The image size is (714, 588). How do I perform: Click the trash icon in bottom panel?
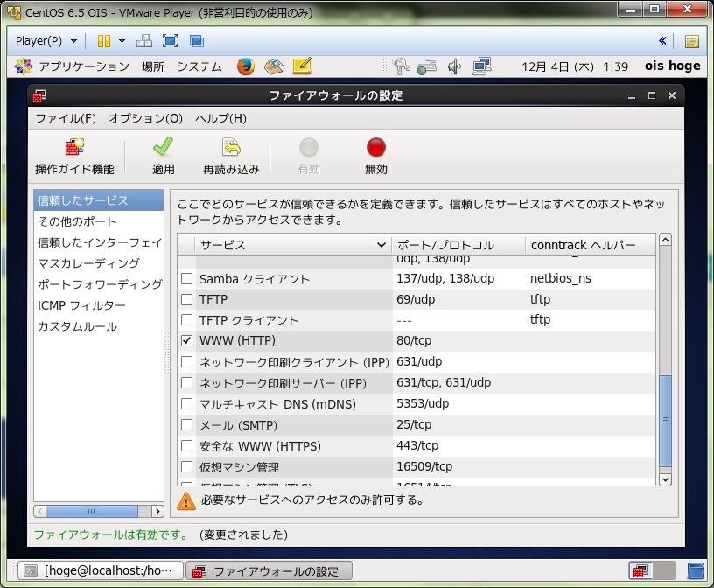pos(696,570)
